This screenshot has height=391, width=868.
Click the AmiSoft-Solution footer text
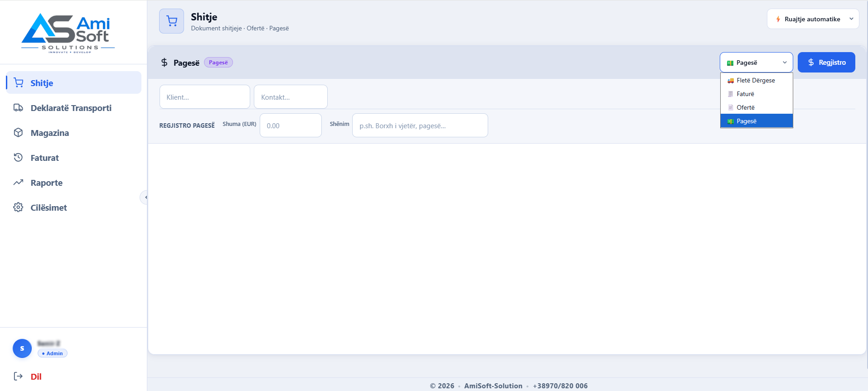(x=493, y=386)
